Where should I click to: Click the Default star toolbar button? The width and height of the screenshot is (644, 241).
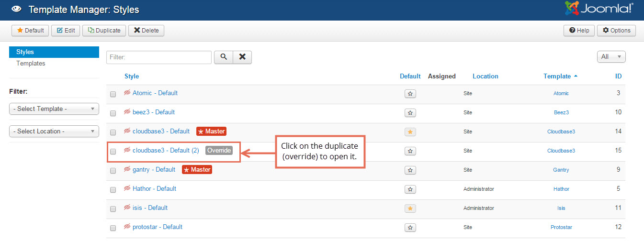click(x=30, y=31)
